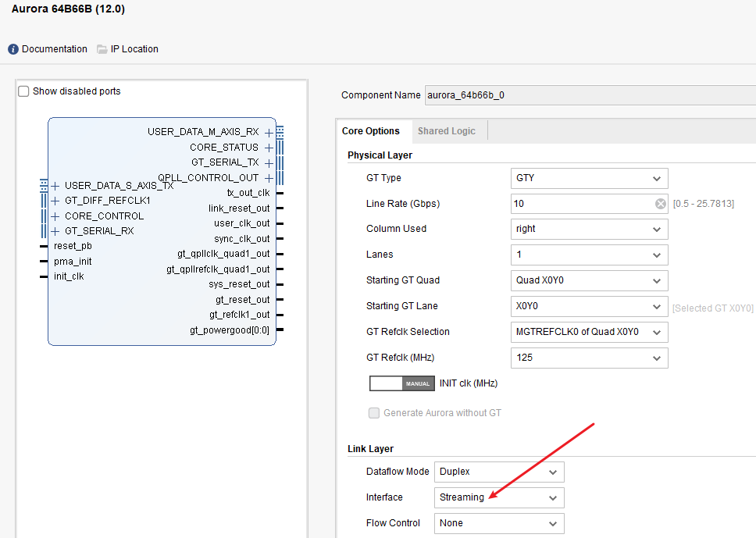
Task: Open the Lanes dropdown
Action: click(x=589, y=255)
